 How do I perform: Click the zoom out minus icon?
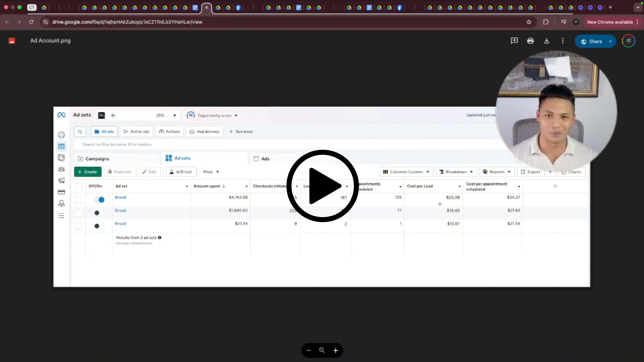[x=309, y=351]
